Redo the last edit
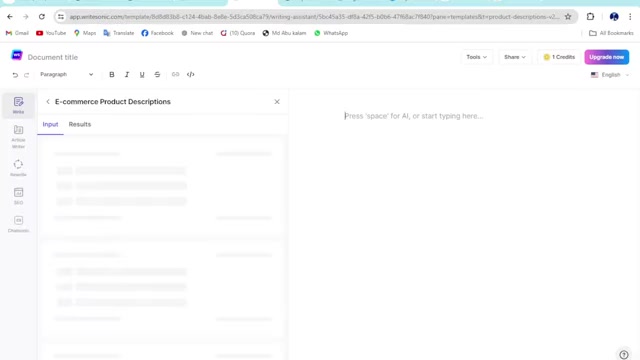This screenshot has height=360, width=640. tap(27, 75)
